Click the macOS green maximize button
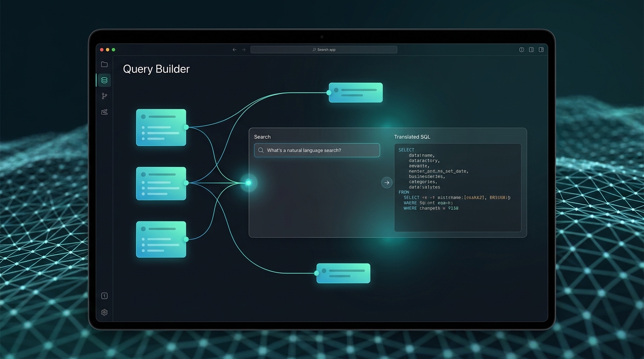The image size is (644, 359). 113,50
